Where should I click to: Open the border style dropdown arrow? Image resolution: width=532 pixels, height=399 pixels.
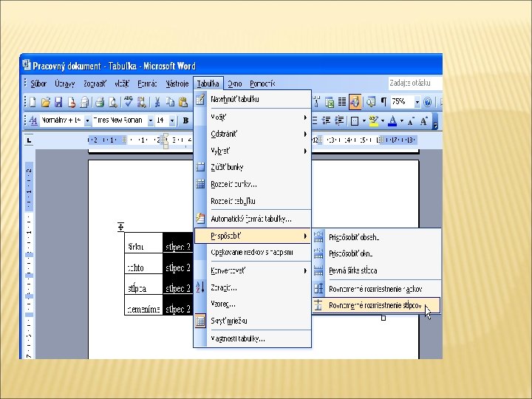(364, 120)
